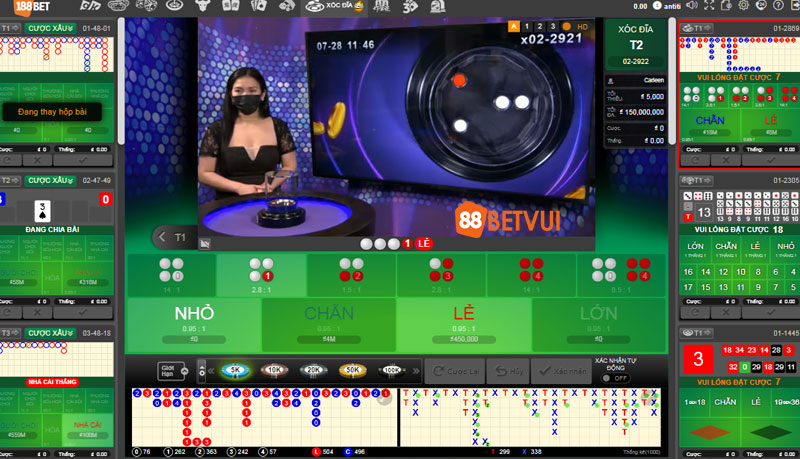
Task: Open the roulette wheel game category icon
Action: (x=175, y=6)
